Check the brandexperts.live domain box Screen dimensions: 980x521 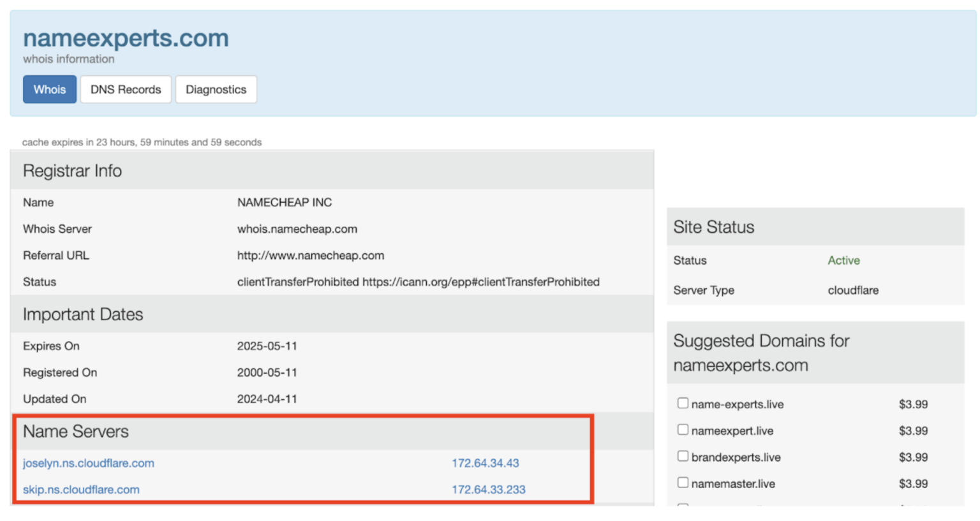point(683,456)
